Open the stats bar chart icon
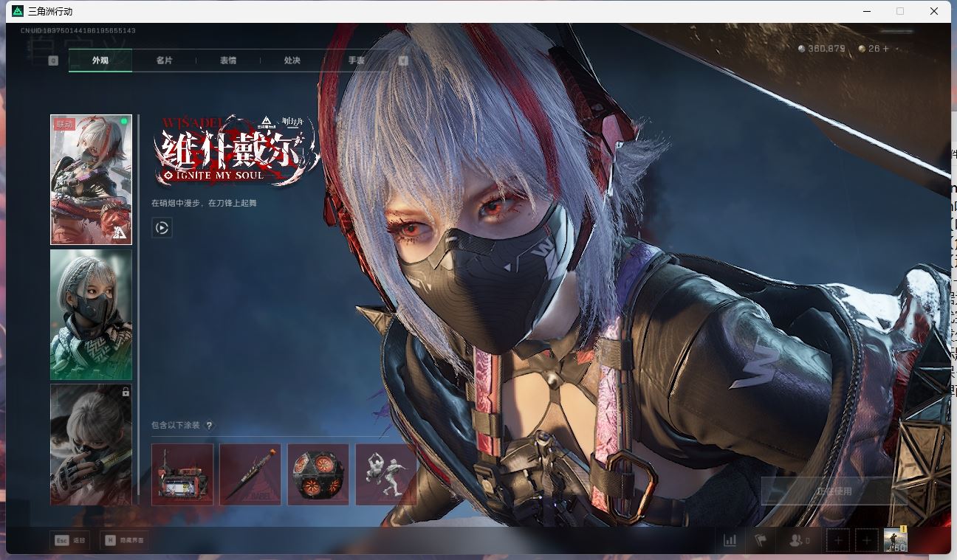The height and width of the screenshot is (560, 957). (730, 540)
